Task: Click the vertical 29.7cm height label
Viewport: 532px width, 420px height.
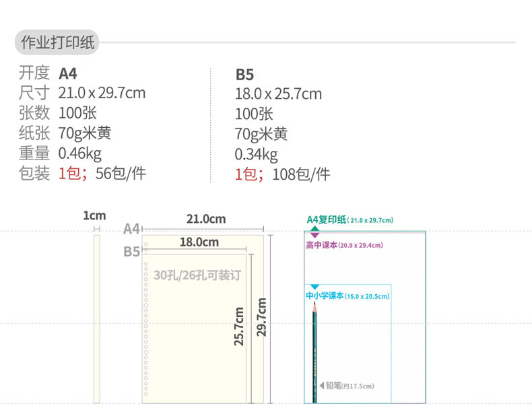Action: click(x=262, y=316)
